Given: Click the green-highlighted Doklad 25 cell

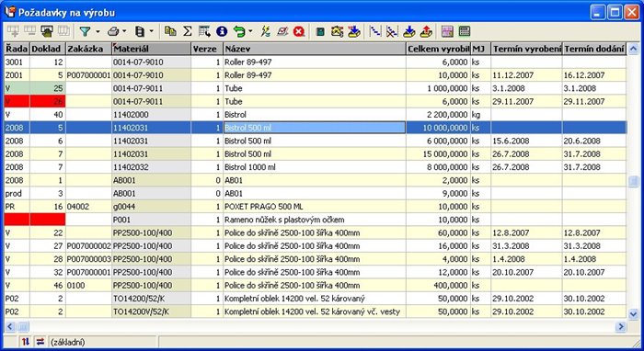Looking at the screenshot, I should pos(48,88).
